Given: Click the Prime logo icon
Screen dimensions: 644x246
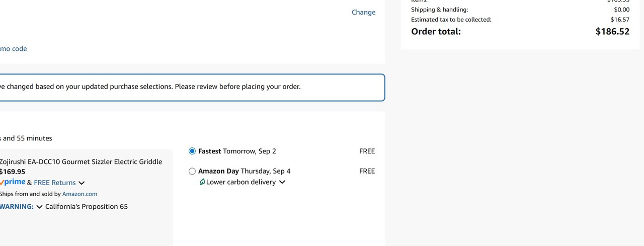Looking at the screenshot, I should (x=13, y=182).
